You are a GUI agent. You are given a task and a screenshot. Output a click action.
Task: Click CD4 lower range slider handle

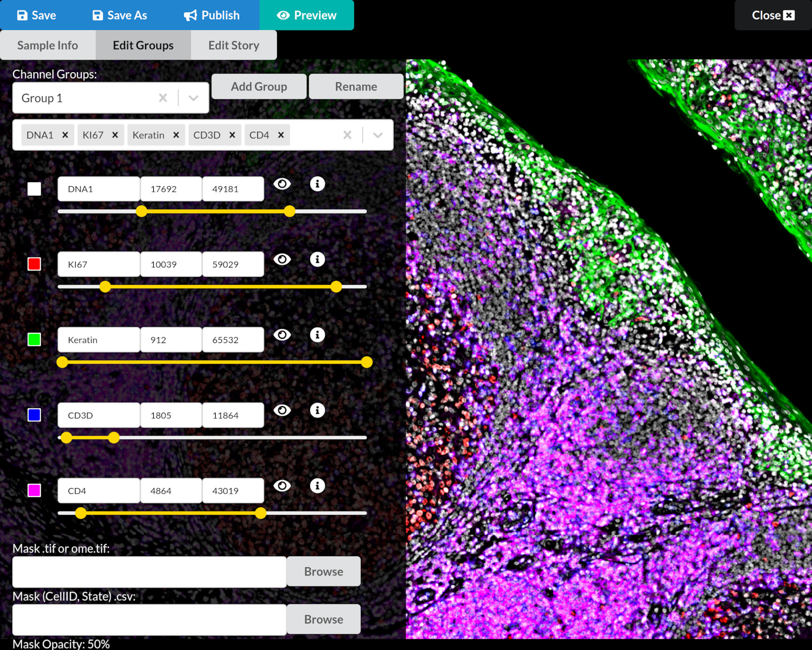pos(81,513)
